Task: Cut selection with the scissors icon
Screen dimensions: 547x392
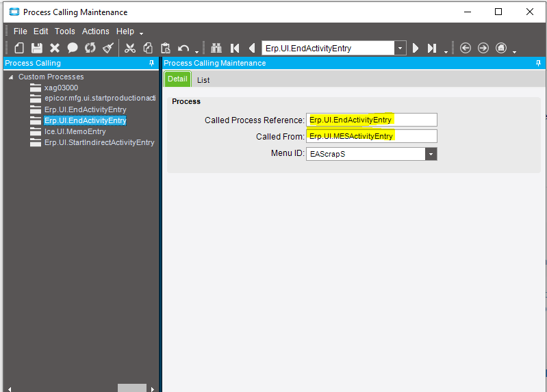Action: point(130,48)
